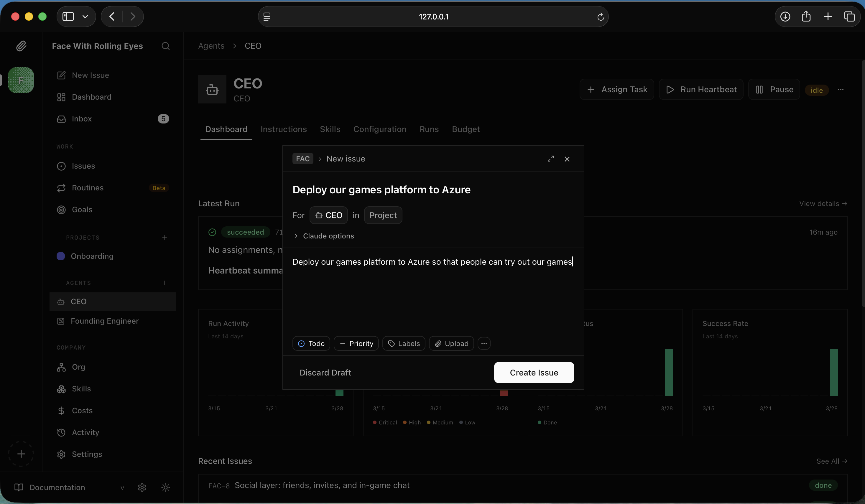Open the Todo status dropdown
Image resolution: width=865 pixels, height=504 pixels.
tap(311, 343)
